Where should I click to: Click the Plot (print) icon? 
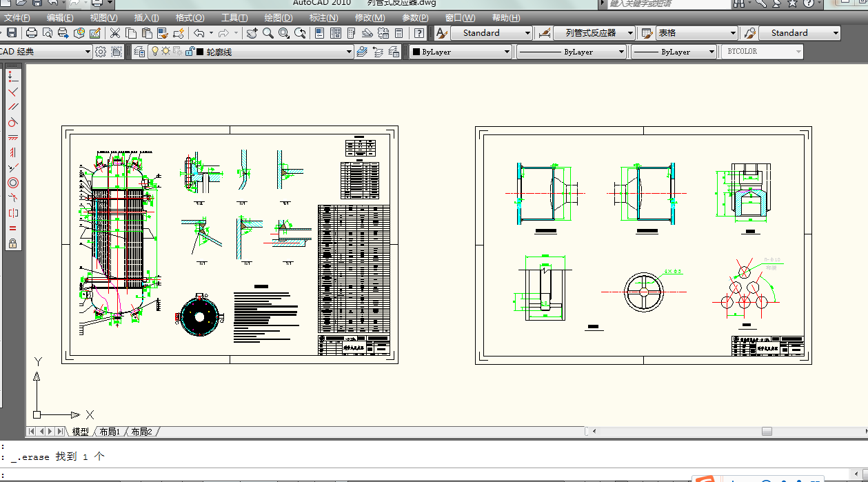click(32, 32)
